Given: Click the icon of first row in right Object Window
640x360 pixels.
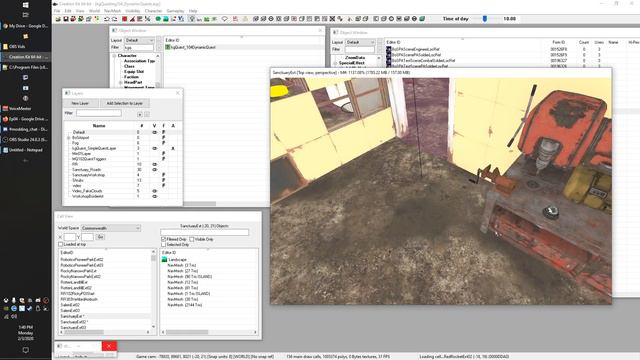Looking at the screenshot, I should click(x=389, y=49).
